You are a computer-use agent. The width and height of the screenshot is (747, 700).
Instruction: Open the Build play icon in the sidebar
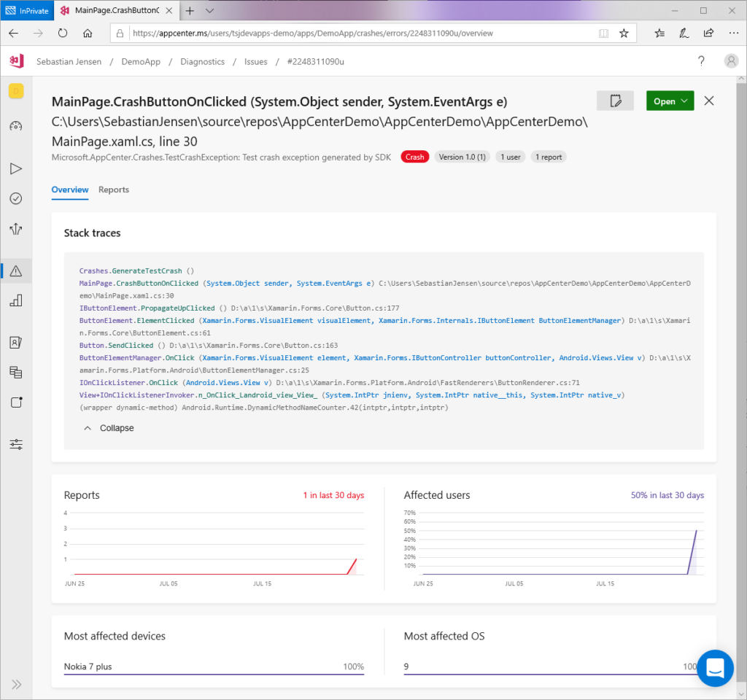tap(16, 168)
